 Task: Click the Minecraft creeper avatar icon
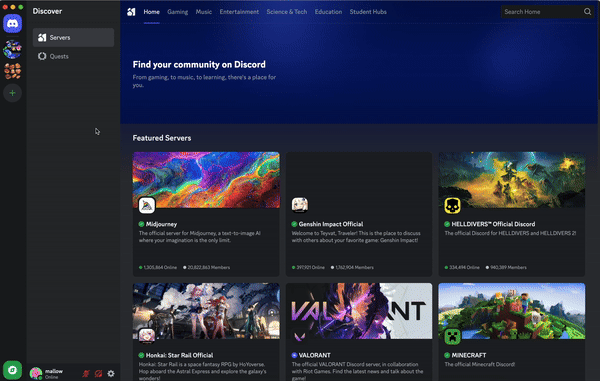pyautogui.click(x=452, y=336)
